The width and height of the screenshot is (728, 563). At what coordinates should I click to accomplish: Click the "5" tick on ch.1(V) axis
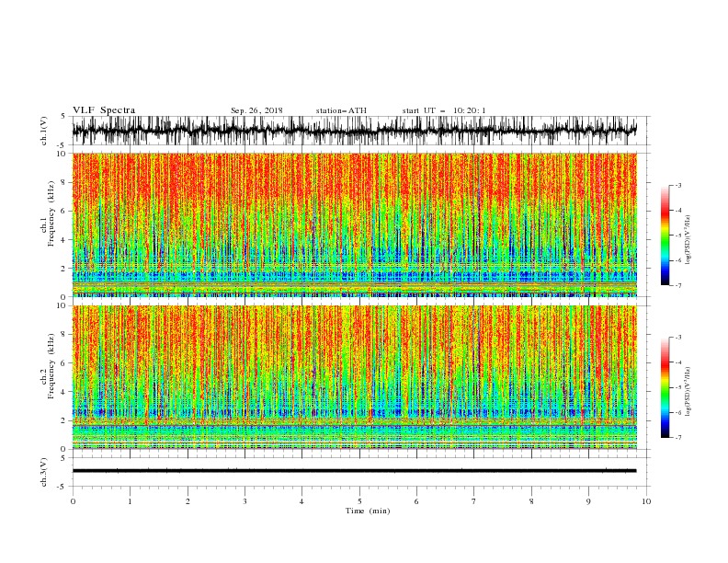[64, 117]
